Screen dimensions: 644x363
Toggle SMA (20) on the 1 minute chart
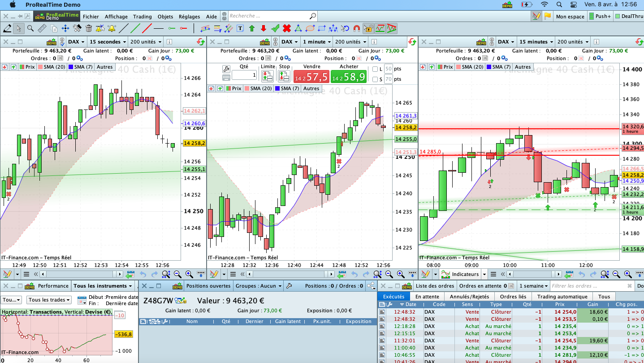tap(258, 88)
